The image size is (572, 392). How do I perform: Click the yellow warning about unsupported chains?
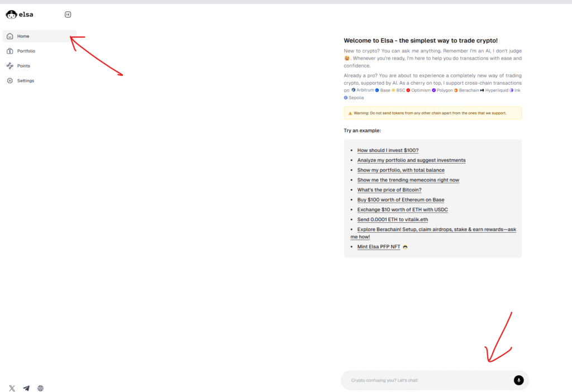[433, 113]
